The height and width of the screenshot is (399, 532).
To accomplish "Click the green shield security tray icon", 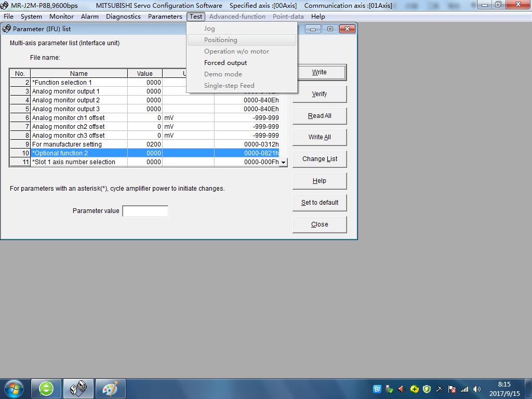I will tap(427, 389).
